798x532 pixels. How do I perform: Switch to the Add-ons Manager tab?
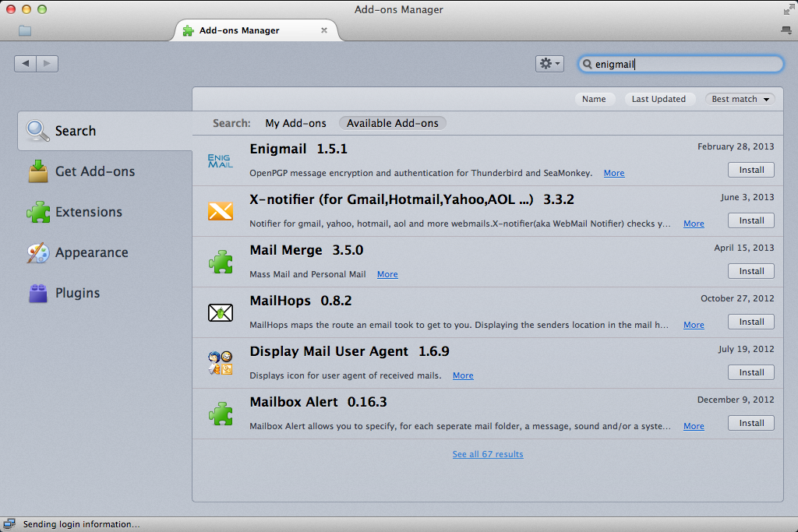click(x=256, y=30)
